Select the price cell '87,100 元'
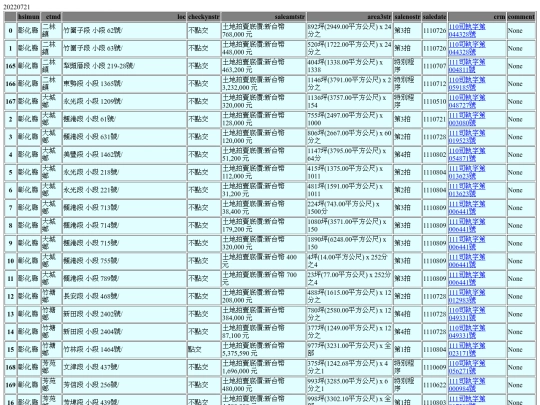540x405 pixels. coord(263,332)
